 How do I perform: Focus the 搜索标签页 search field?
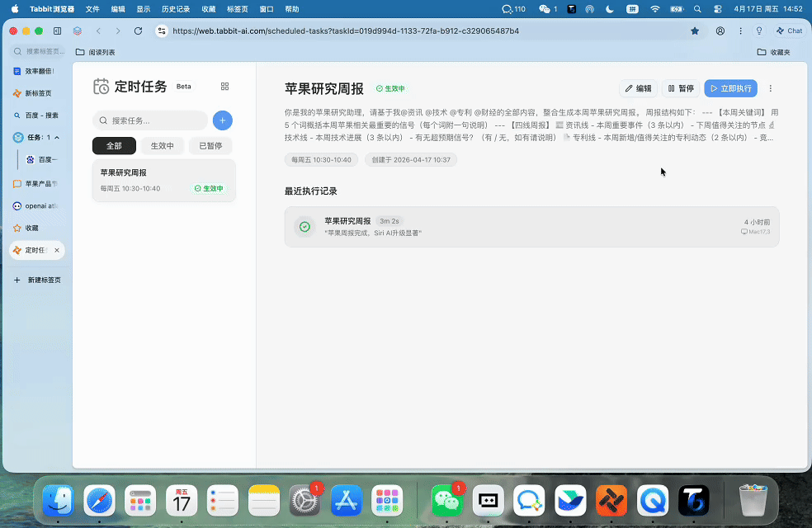click(40, 51)
